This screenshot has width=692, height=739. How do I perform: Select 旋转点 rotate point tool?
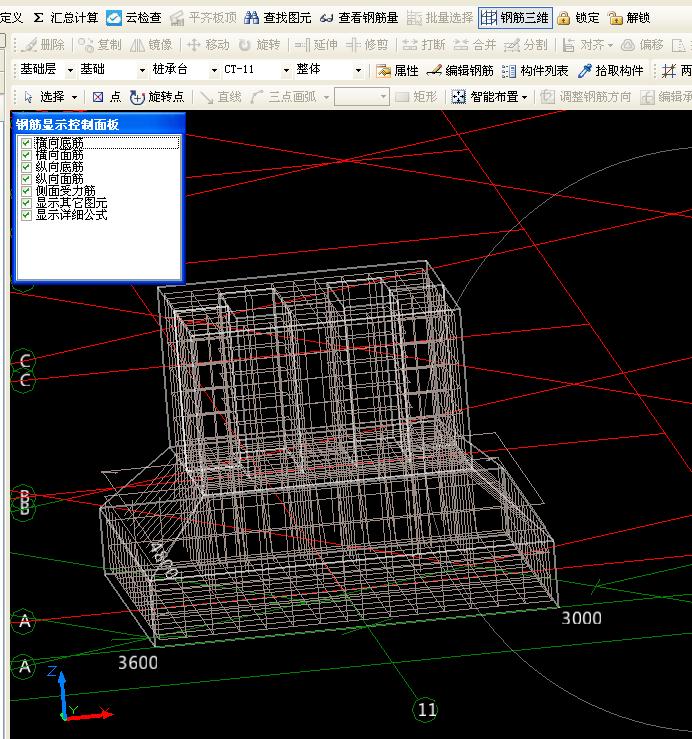coord(157,97)
